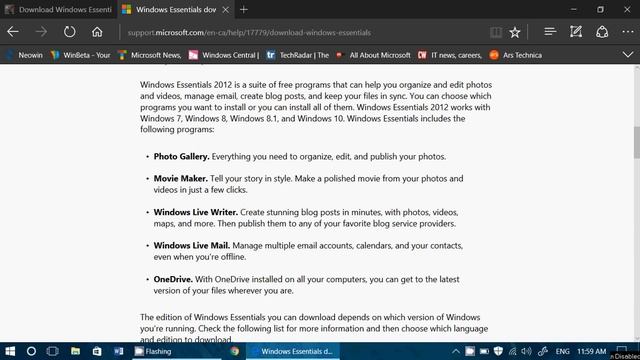Viewport: 640px width, 360px height.
Task: Open the Windows Store from the taskbar
Action: pos(97,351)
